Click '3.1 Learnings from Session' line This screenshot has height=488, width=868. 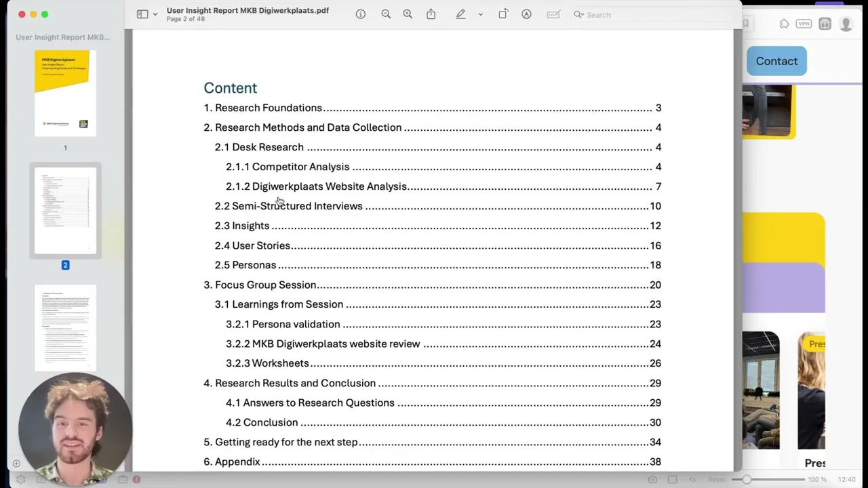click(x=437, y=304)
